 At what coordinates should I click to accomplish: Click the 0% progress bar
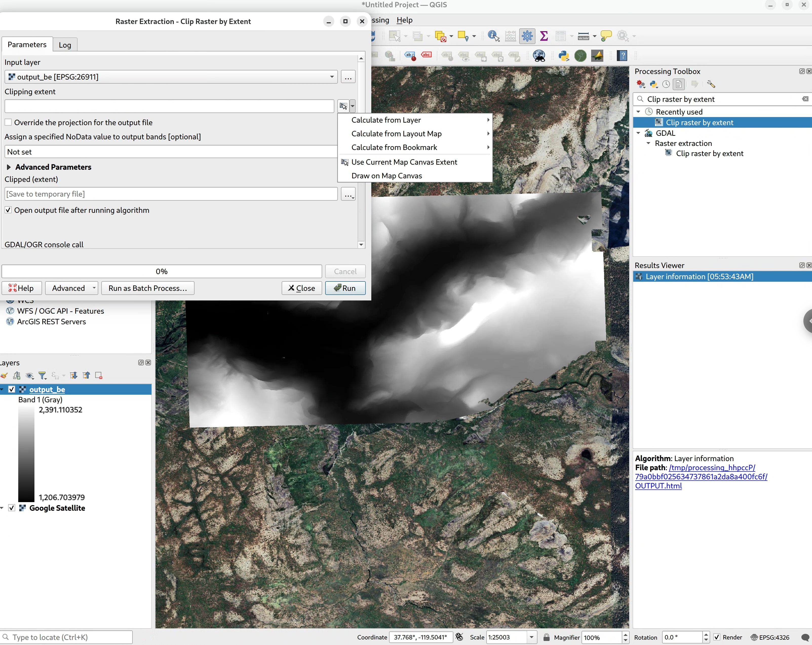click(x=162, y=271)
